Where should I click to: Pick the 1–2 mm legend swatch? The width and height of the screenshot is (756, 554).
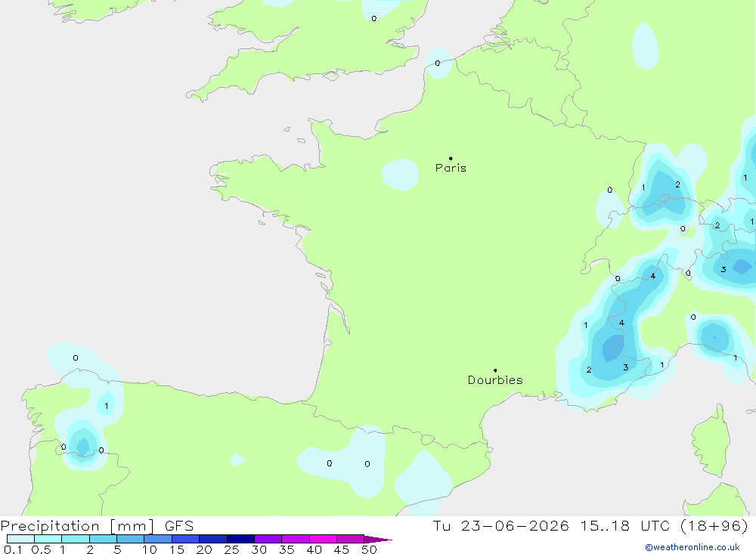pos(75,539)
